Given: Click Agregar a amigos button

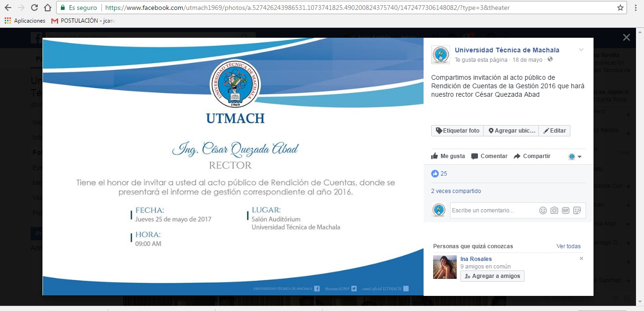Looking at the screenshot, I should [492, 276].
